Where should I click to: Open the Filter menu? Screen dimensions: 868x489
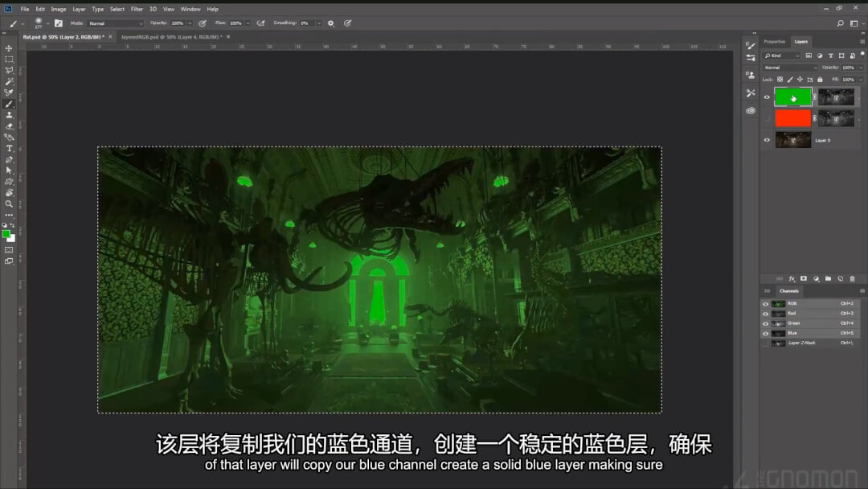click(x=137, y=9)
